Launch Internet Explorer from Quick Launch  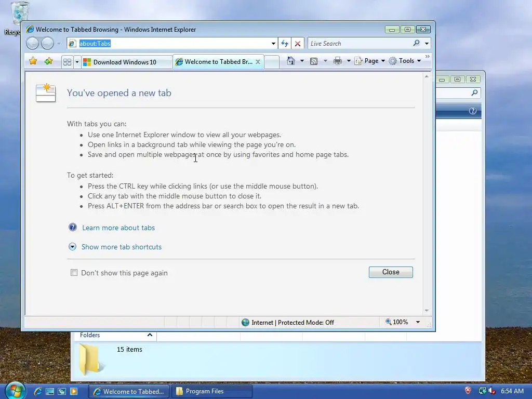point(37,391)
